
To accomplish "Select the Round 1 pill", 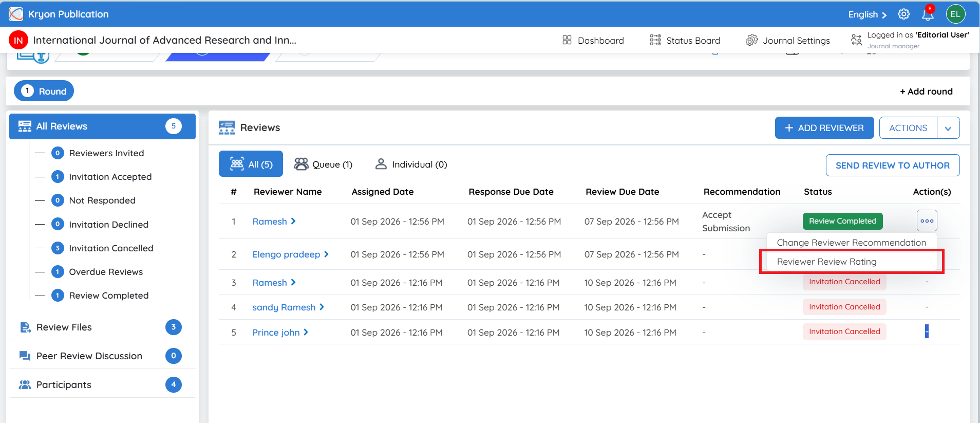I will tap(44, 91).
